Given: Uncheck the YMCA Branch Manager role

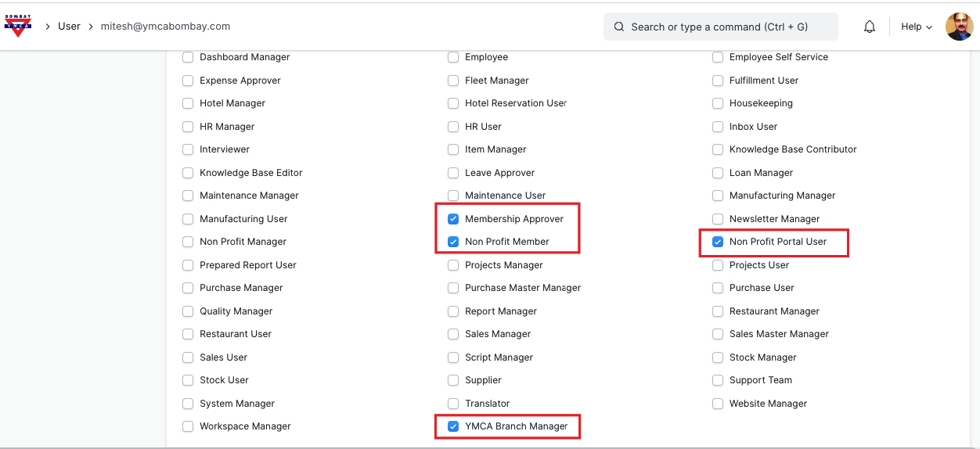Looking at the screenshot, I should (453, 426).
